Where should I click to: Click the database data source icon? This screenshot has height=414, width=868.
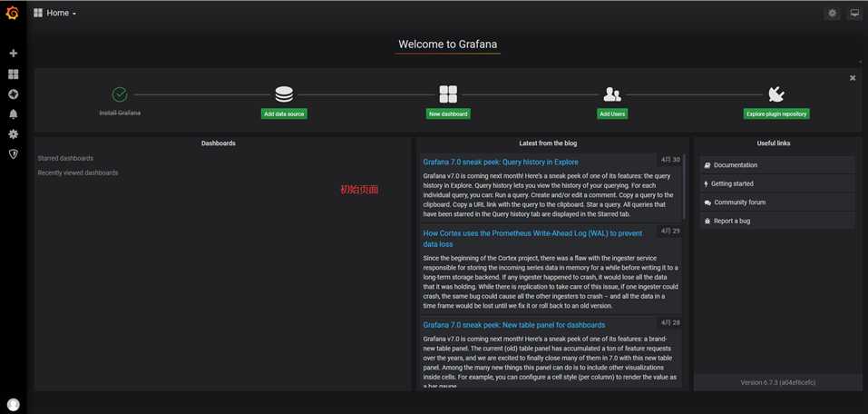click(x=284, y=94)
